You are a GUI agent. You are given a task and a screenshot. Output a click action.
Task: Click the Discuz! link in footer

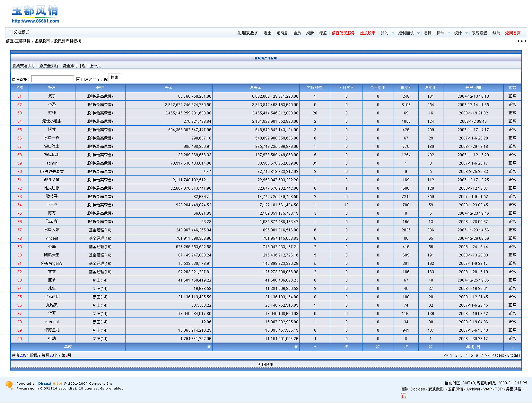point(45,384)
